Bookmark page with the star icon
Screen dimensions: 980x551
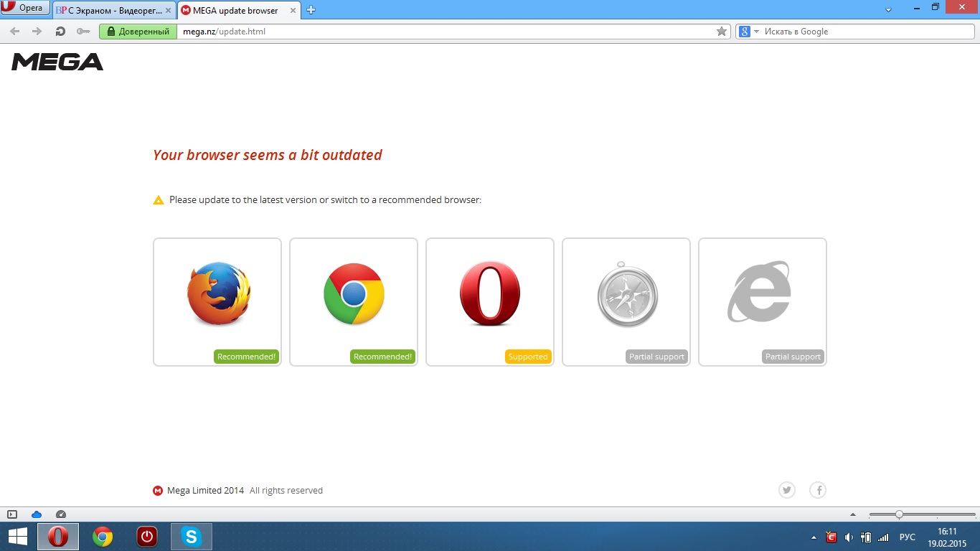pos(722,32)
